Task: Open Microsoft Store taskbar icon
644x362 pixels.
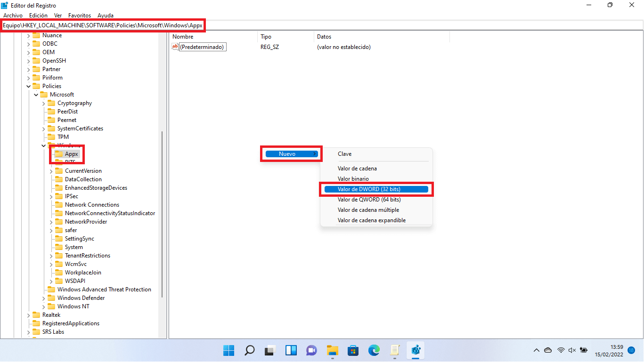Action: point(353,350)
